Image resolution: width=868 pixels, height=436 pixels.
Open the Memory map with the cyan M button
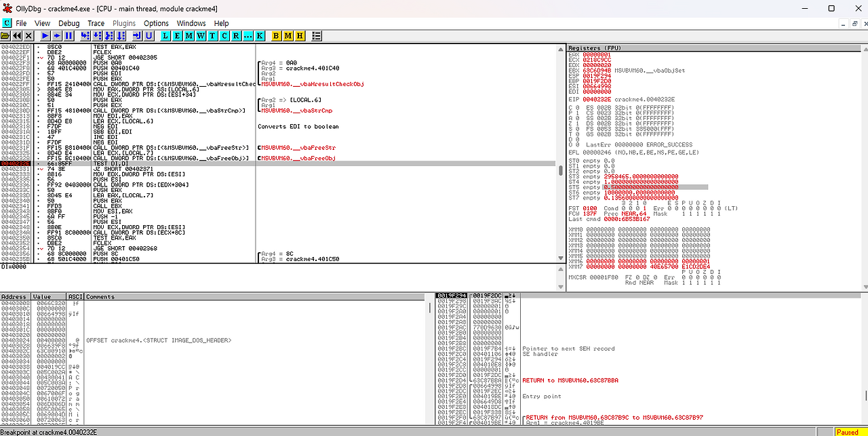(x=189, y=35)
